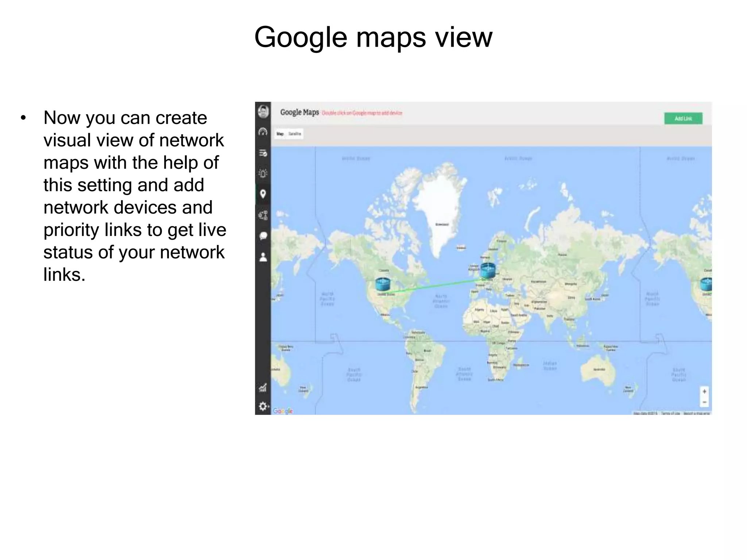Click the Greenland label on map

tap(442, 225)
